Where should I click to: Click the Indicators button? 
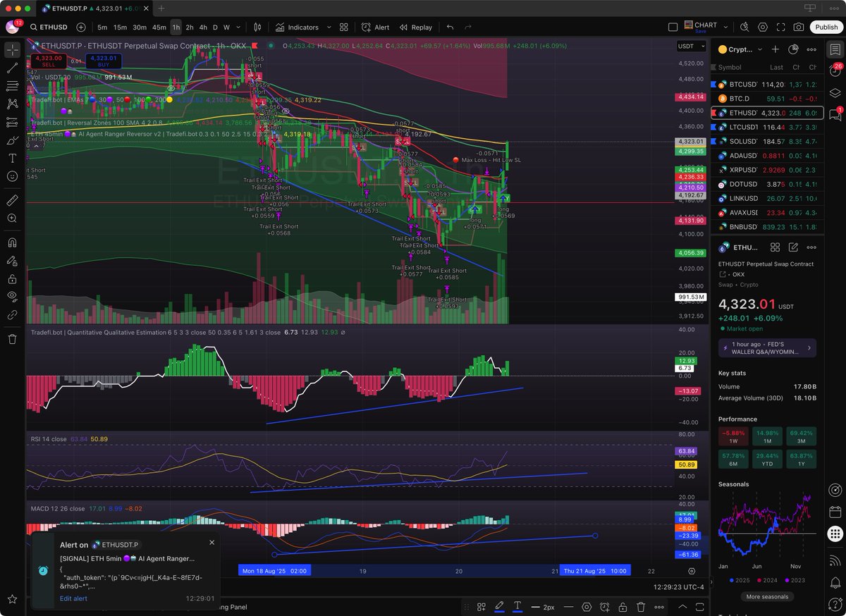tap(297, 27)
